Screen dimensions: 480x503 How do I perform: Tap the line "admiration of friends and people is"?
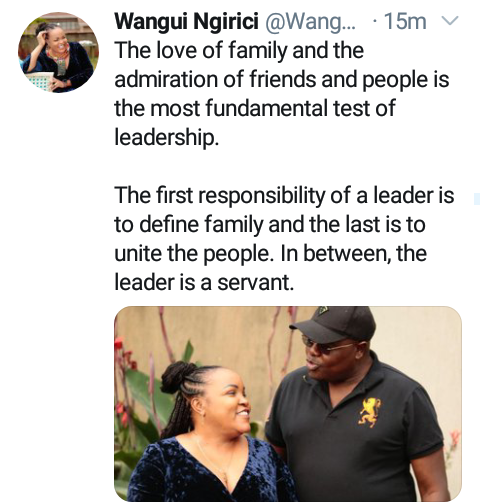(x=282, y=79)
